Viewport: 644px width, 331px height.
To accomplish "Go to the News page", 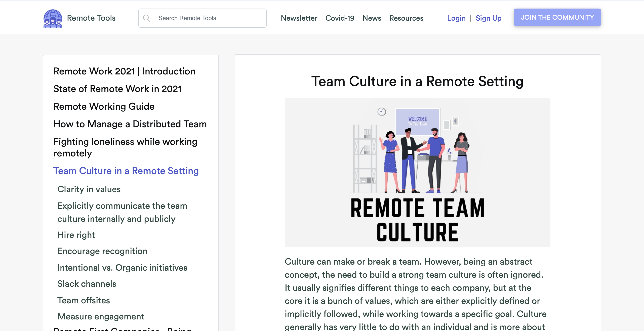I will pos(372,18).
